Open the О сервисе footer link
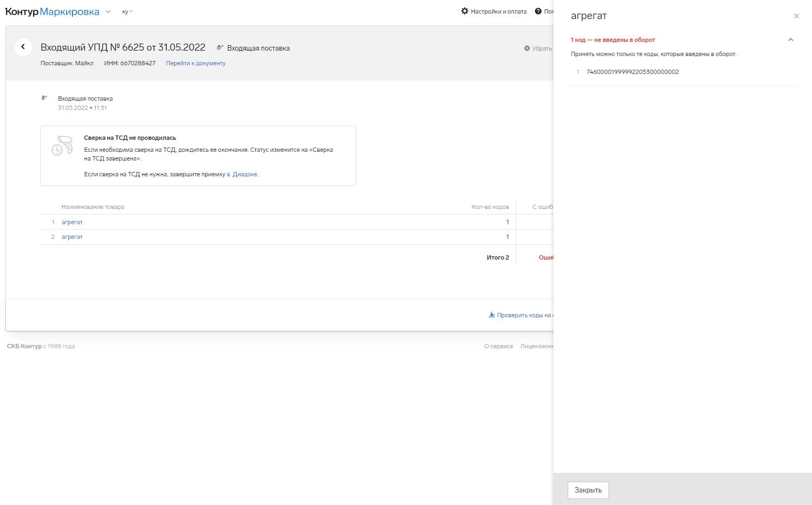 pos(498,346)
